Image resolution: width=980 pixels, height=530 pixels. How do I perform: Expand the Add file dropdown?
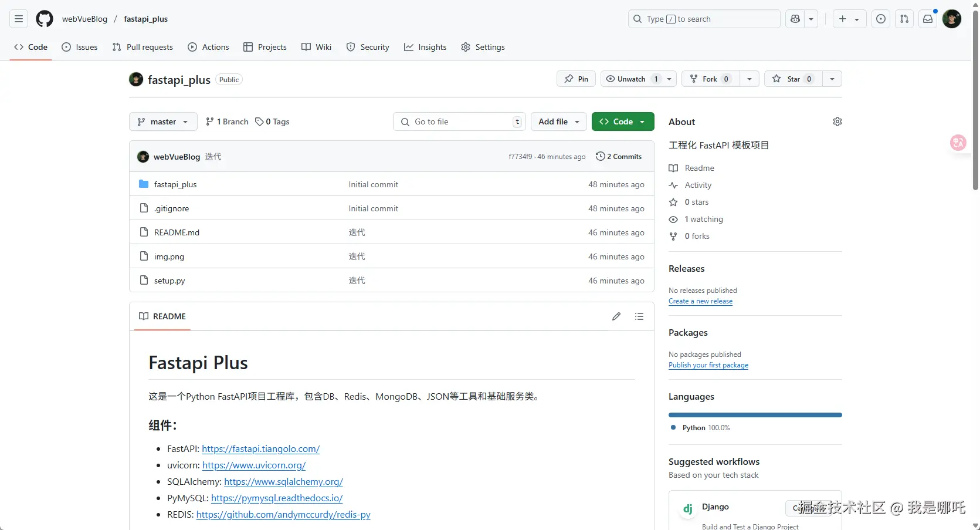pos(559,121)
